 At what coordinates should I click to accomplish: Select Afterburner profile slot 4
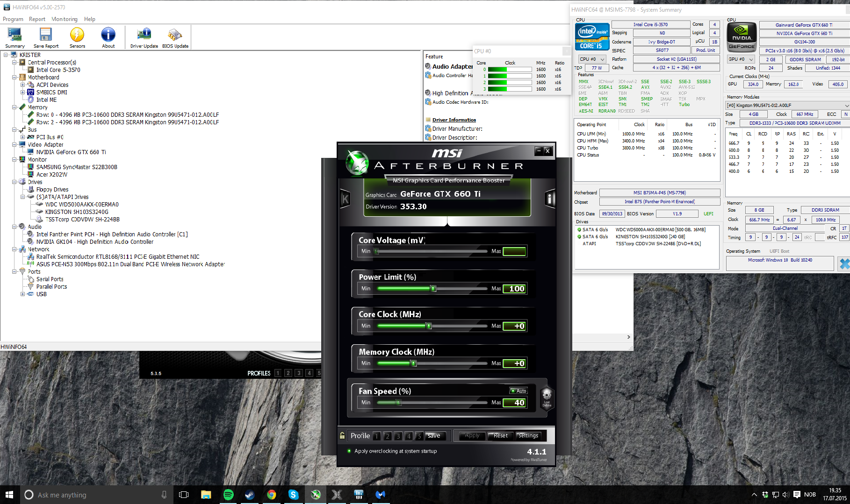pyautogui.click(x=409, y=436)
